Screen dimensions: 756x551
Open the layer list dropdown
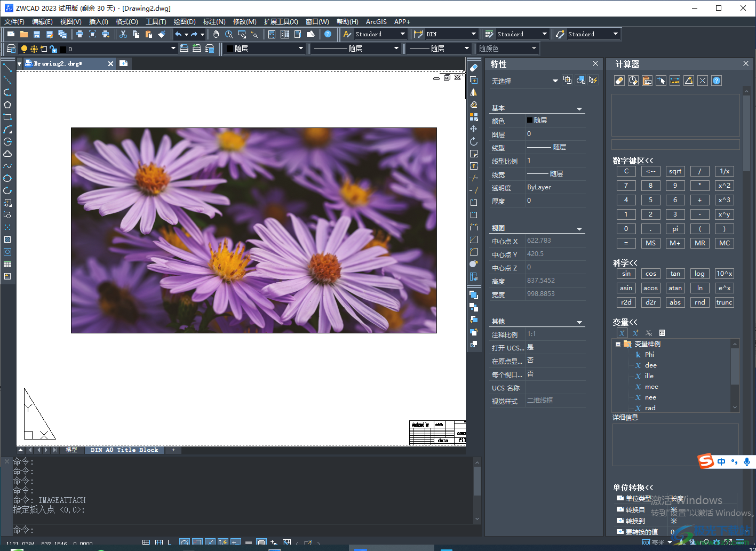pos(173,49)
